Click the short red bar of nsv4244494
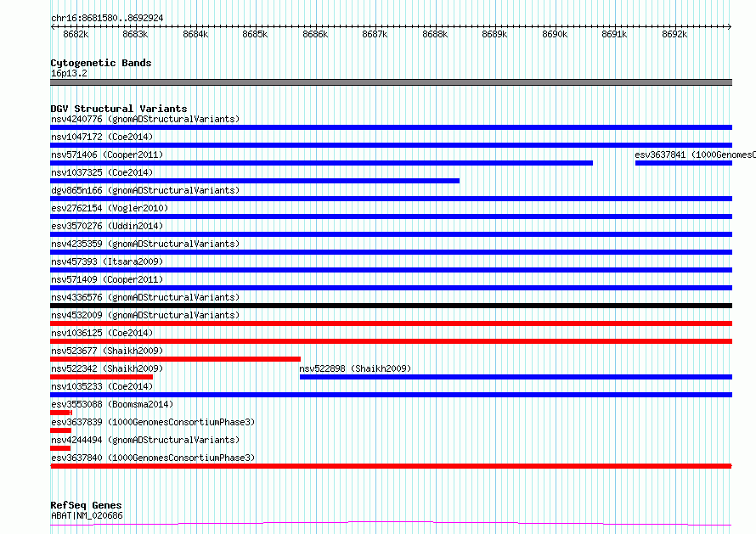 (x=60, y=448)
